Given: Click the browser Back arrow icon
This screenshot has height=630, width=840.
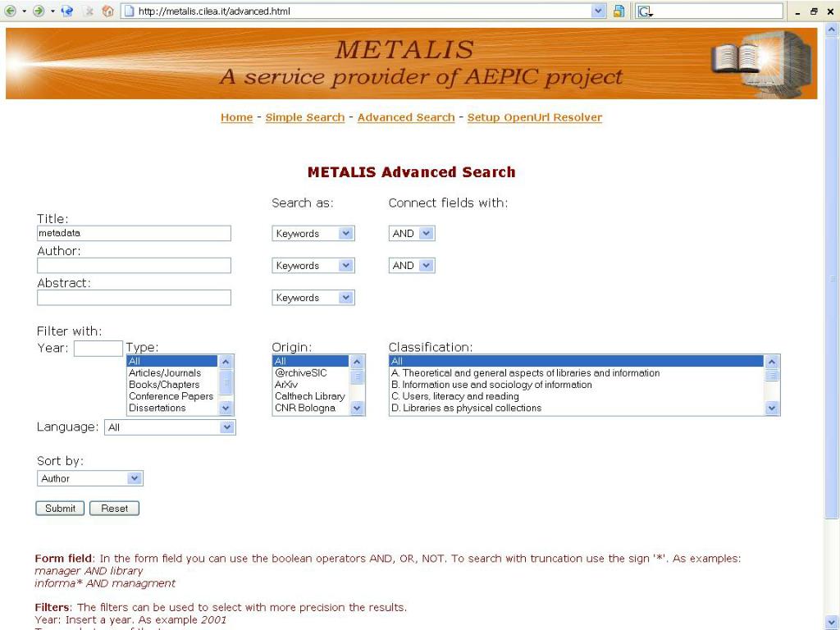Looking at the screenshot, I should coord(10,11).
